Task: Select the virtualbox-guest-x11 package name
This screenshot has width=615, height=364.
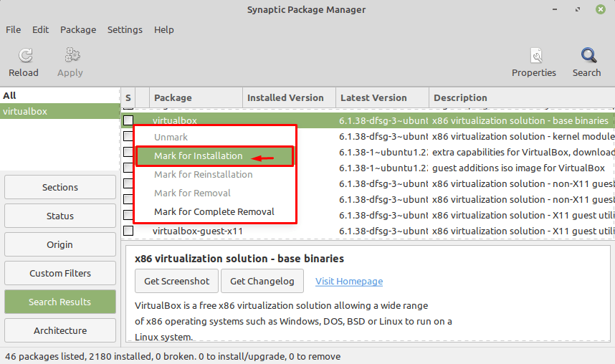Action: click(198, 231)
